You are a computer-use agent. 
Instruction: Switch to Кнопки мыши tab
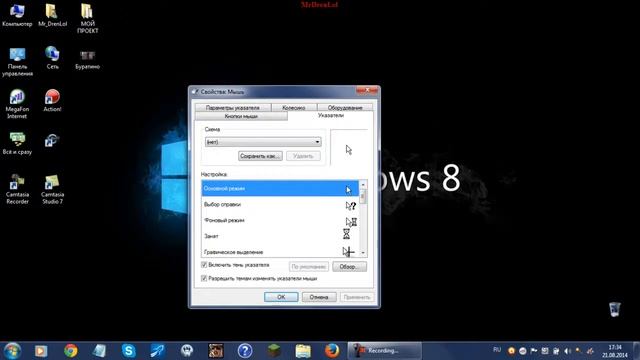[241, 116]
